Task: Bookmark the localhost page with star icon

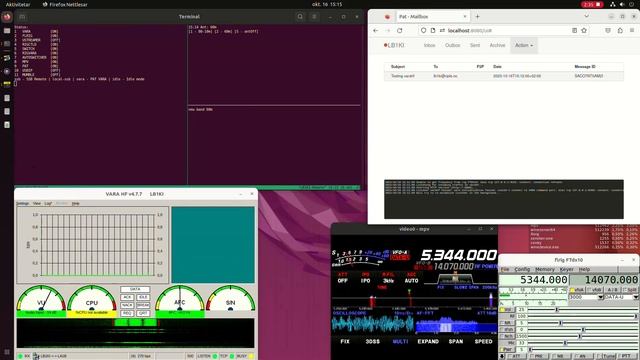Action: pyautogui.click(x=584, y=31)
